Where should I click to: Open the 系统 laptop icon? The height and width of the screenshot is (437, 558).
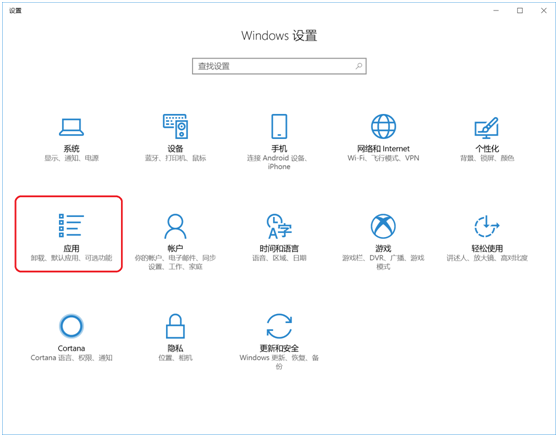click(71, 127)
